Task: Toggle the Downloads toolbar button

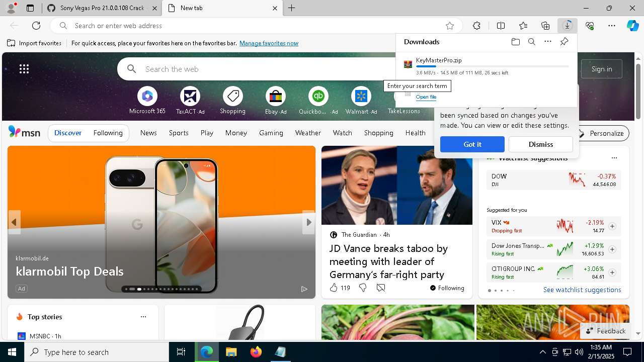Action: [x=568, y=26]
